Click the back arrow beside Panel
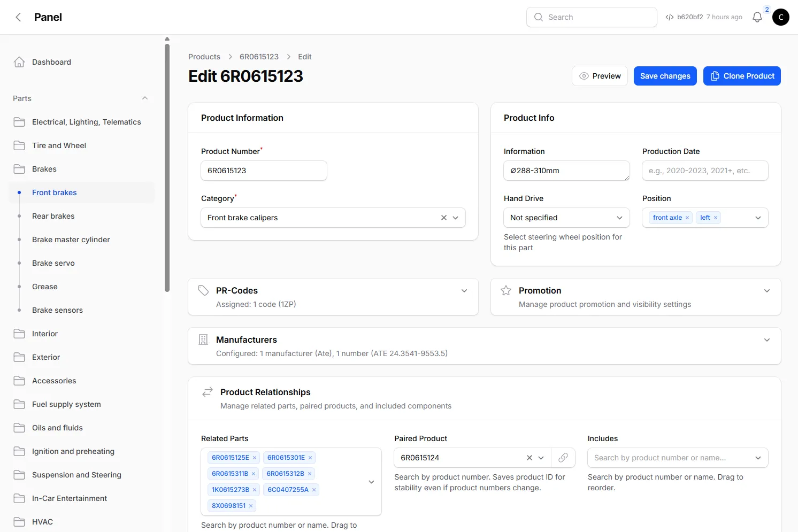 18,17
